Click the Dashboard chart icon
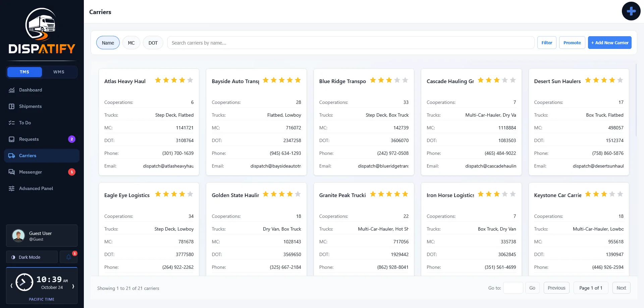This screenshot has width=644, height=308. pos(12,90)
